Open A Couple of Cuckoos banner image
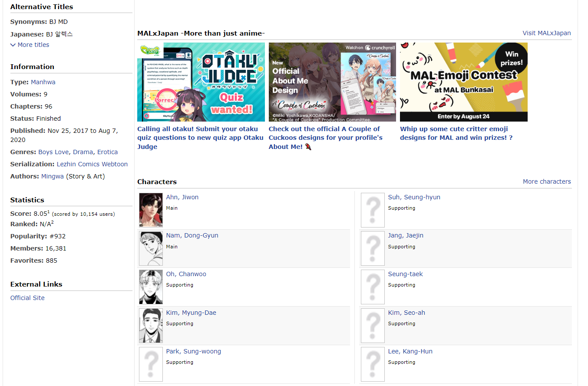Image resolution: width=588 pixels, height=386 pixels. tap(332, 82)
